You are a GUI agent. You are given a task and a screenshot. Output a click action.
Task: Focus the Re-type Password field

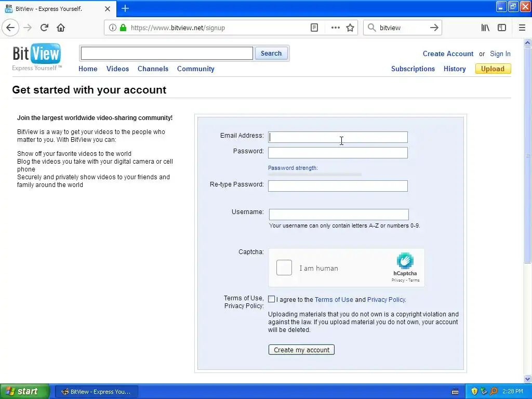click(338, 186)
